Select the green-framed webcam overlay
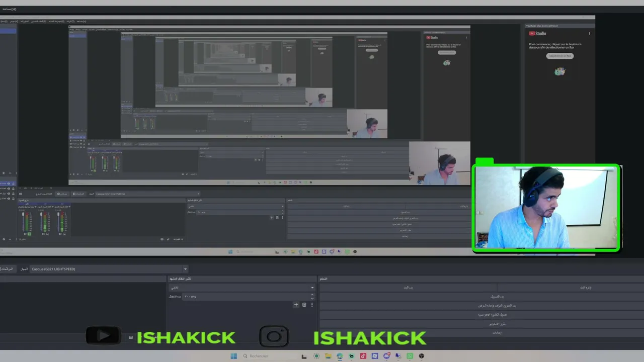This screenshot has width=644, height=362. (x=546, y=208)
